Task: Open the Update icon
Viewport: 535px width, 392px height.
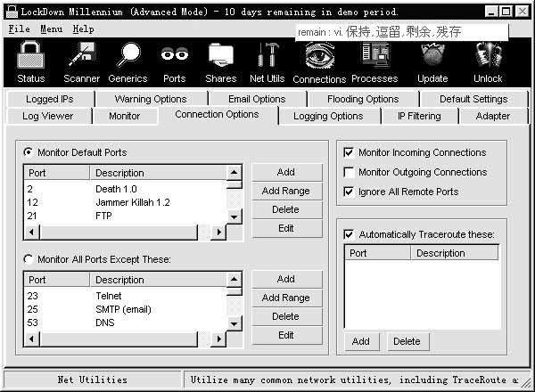Action: click(x=432, y=54)
